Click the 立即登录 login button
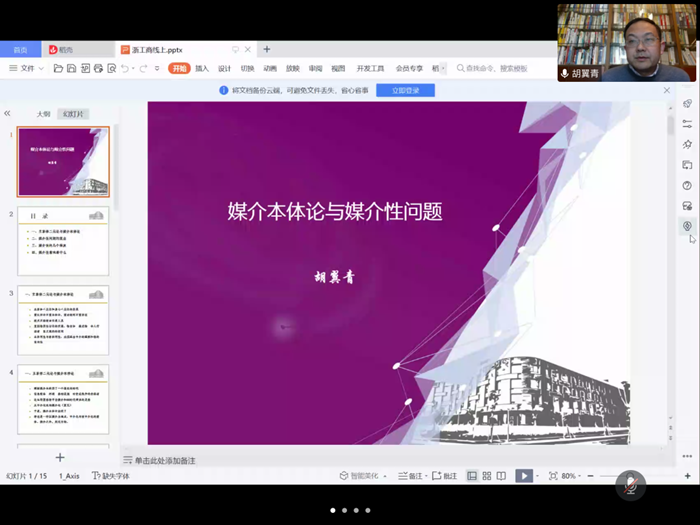This screenshot has width=700, height=525. 405,90
